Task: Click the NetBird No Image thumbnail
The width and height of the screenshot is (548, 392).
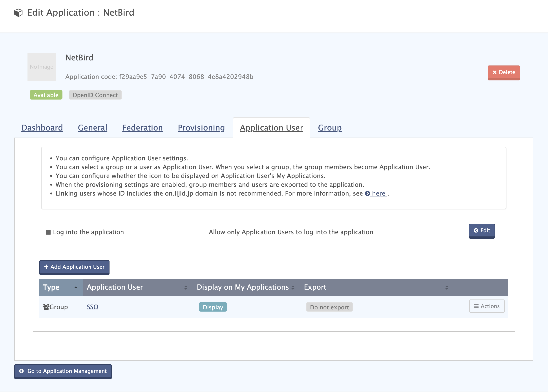Action: 42,67
